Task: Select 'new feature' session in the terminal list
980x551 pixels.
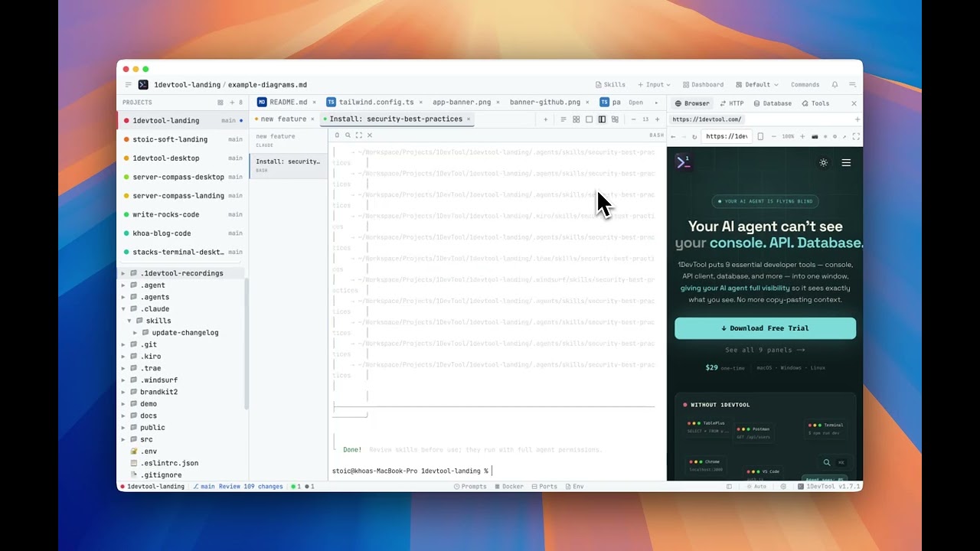Action: [289, 139]
